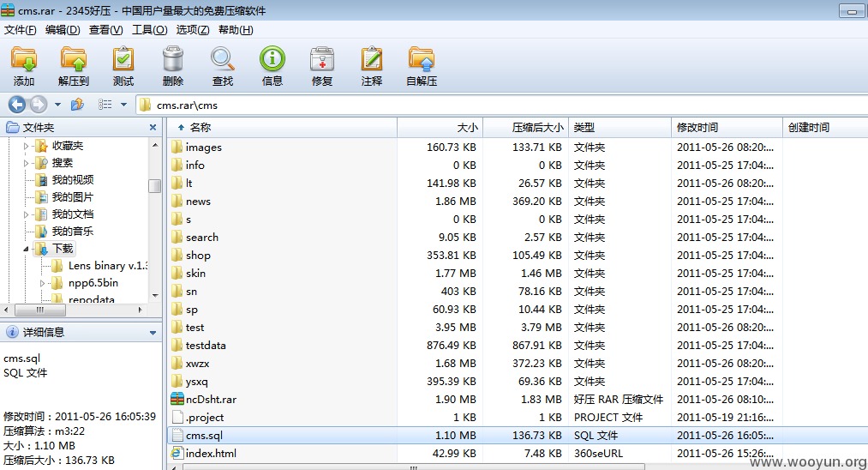Click the view mode list icon
Viewport: 868px width, 470px height.
(105, 104)
